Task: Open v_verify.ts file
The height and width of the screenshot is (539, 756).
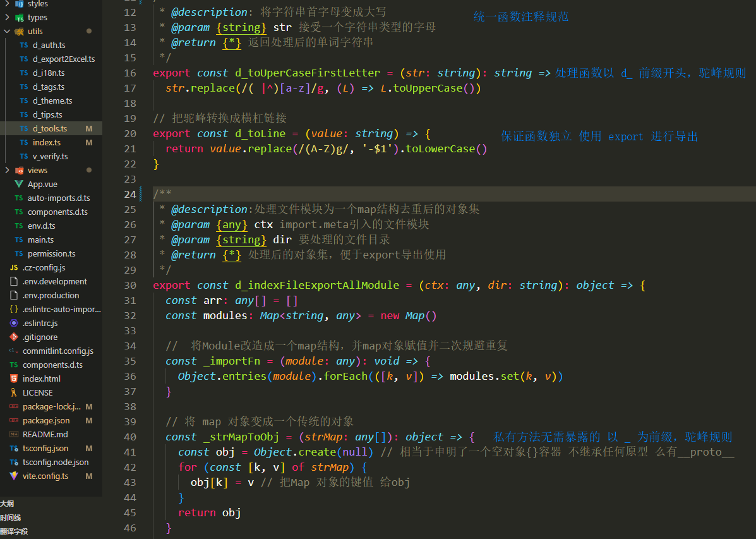Action: pyautogui.click(x=50, y=157)
